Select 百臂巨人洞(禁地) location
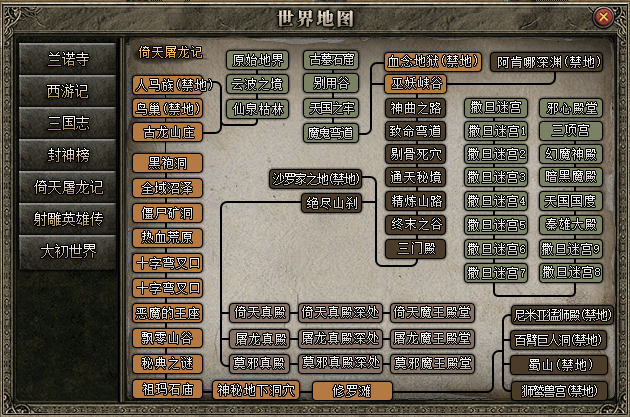The width and height of the screenshot is (630, 417). click(x=558, y=340)
